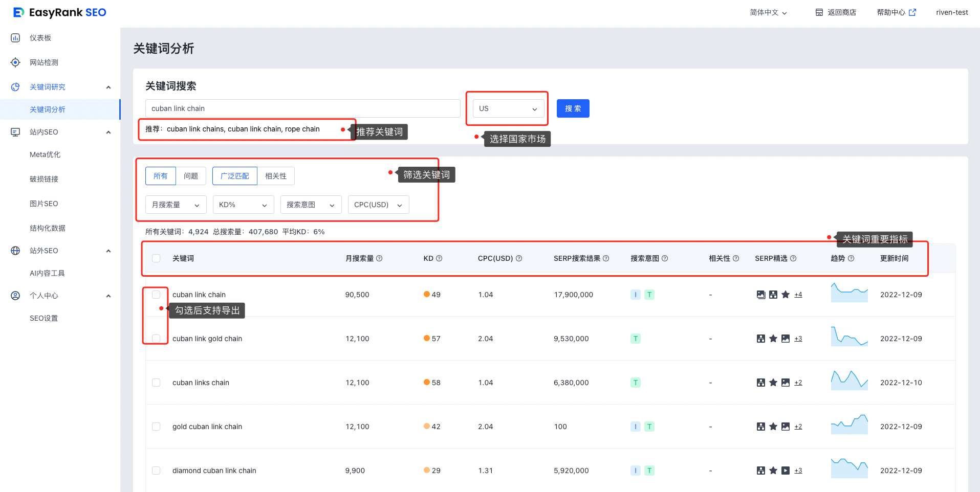The width and height of the screenshot is (980, 492).
Task: Click I intent badge in gold cuban link chain row
Action: (x=636, y=427)
